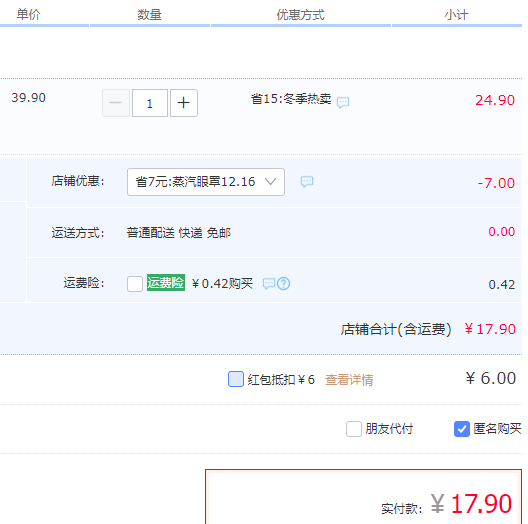528x524 pixels.
Task: Click the 数量 column header
Action: (149, 14)
